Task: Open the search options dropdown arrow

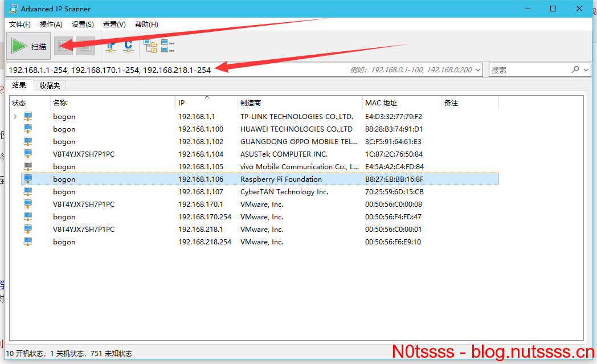Action: [x=586, y=69]
